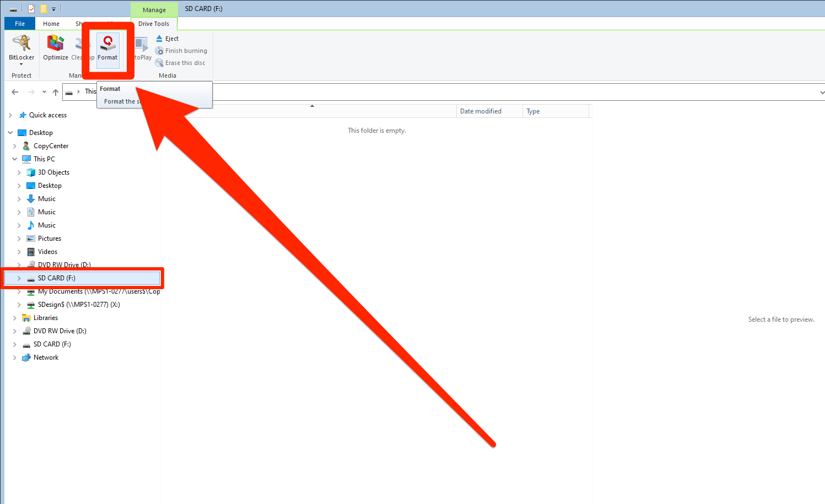Expand the Pictures node
Viewport: 825px width, 504px height.
[x=19, y=239]
